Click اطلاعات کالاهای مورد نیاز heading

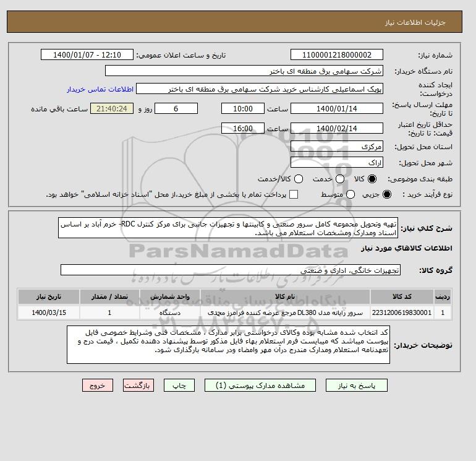tap(407, 248)
